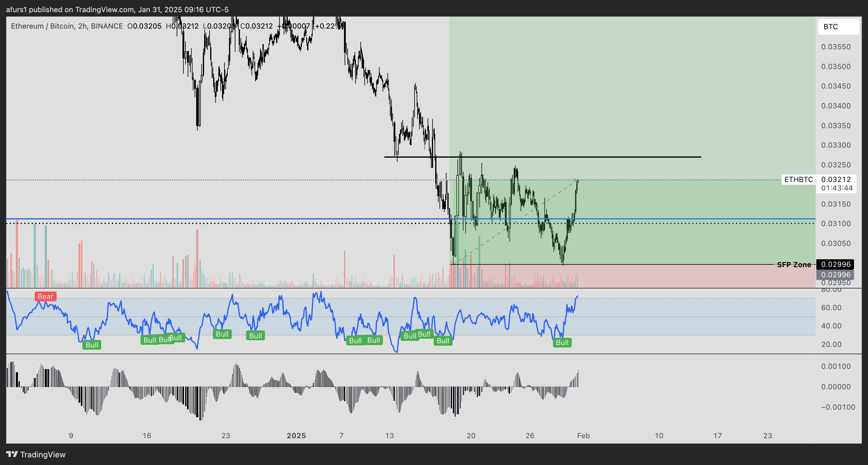Select the blue horizontal line across chart
The image size is (868, 465).
pyautogui.click(x=411, y=219)
